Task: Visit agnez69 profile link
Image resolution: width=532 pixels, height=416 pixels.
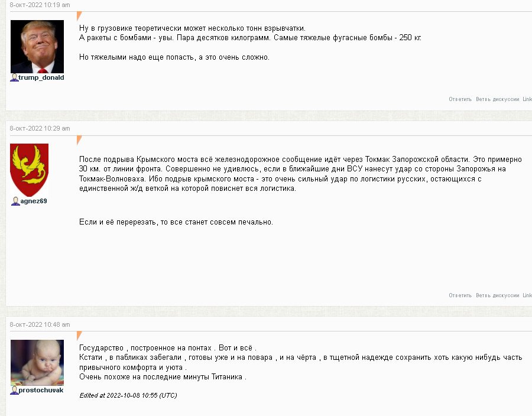Action: pyautogui.click(x=34, y=201)
